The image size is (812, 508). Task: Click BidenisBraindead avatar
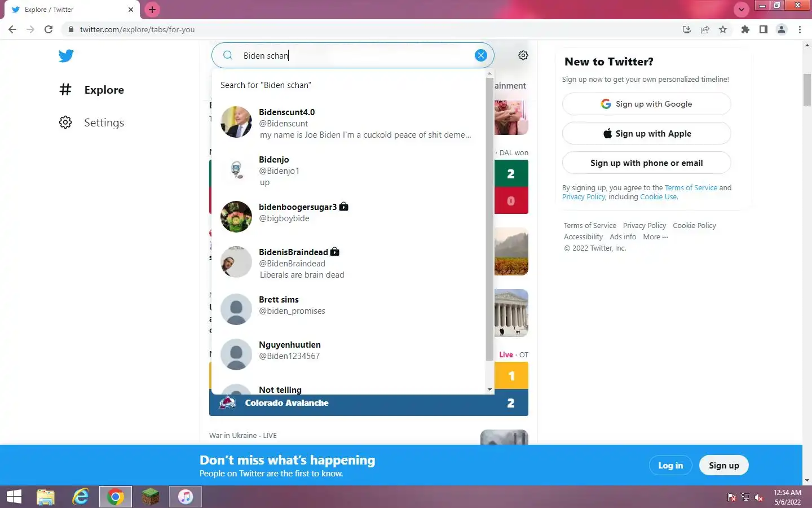236,262
